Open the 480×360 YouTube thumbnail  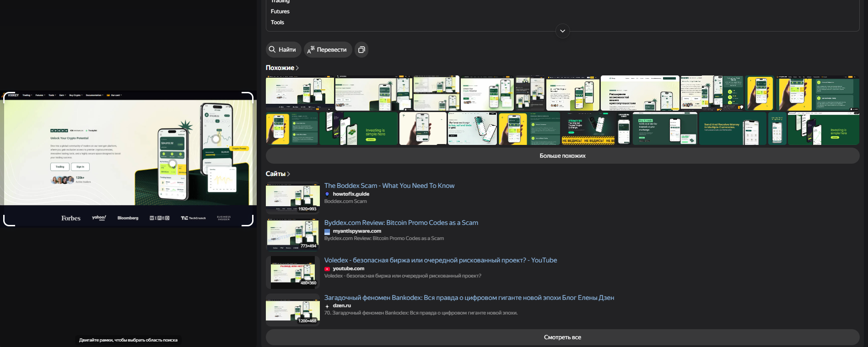tap(293, 272)
